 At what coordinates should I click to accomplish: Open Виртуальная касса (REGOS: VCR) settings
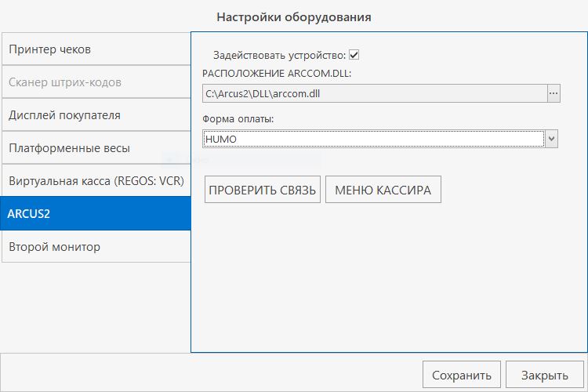tap(96, 181)
